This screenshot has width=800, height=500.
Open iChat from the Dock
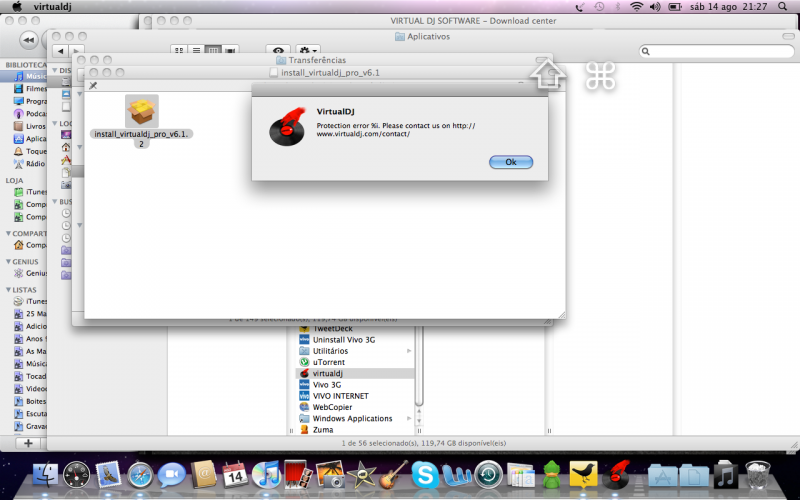pos(171,475)
